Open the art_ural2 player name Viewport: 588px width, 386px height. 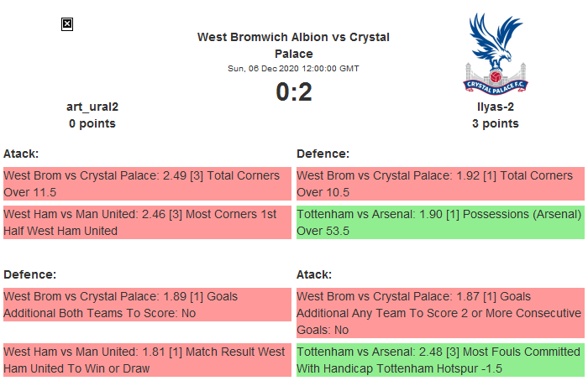92,107
